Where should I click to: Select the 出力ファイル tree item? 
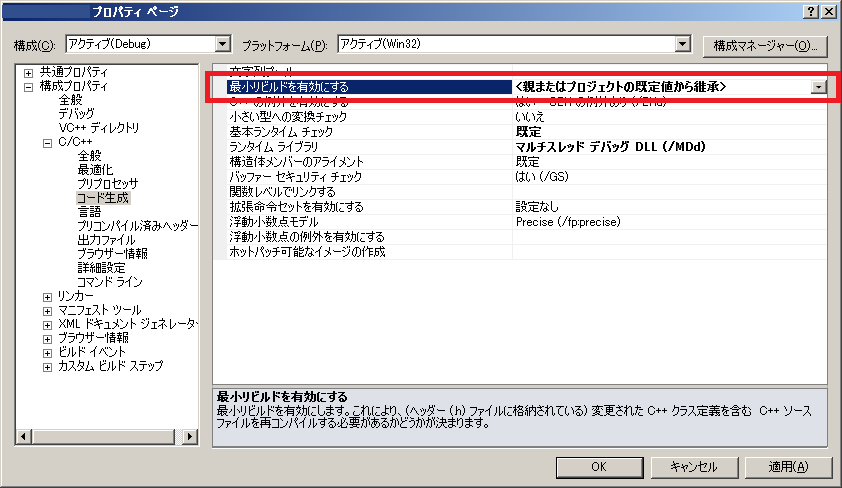tap(106, 239)
